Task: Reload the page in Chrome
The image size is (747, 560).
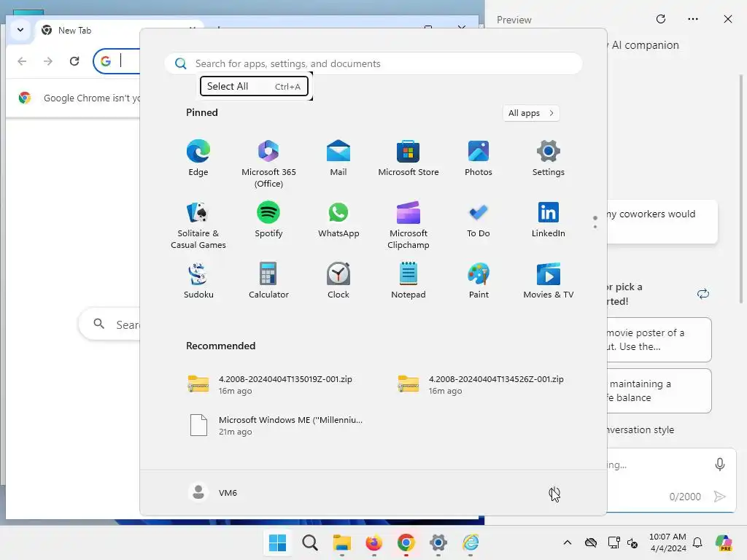Action: [74, 61]
